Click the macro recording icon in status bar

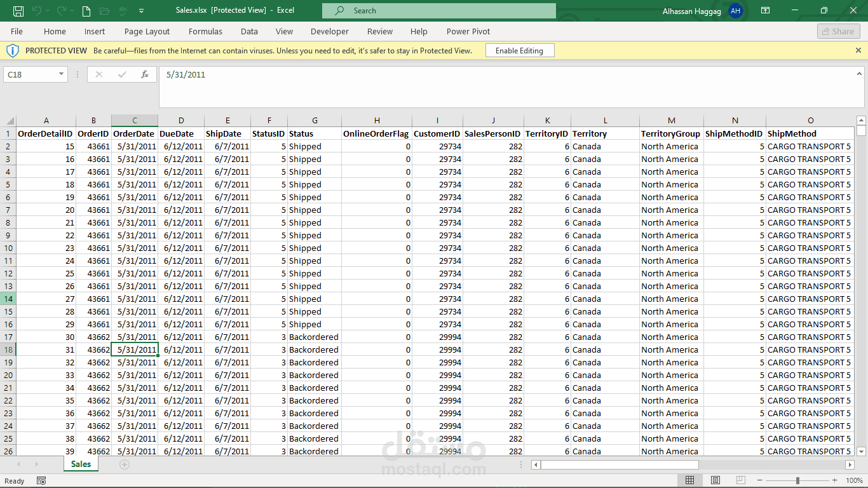(x=41, y=481)
